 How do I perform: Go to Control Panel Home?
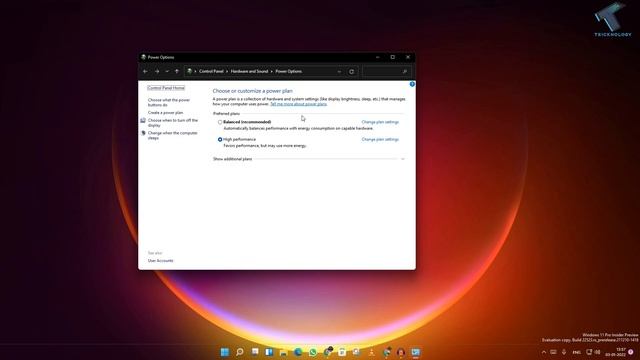coord(166,88)
